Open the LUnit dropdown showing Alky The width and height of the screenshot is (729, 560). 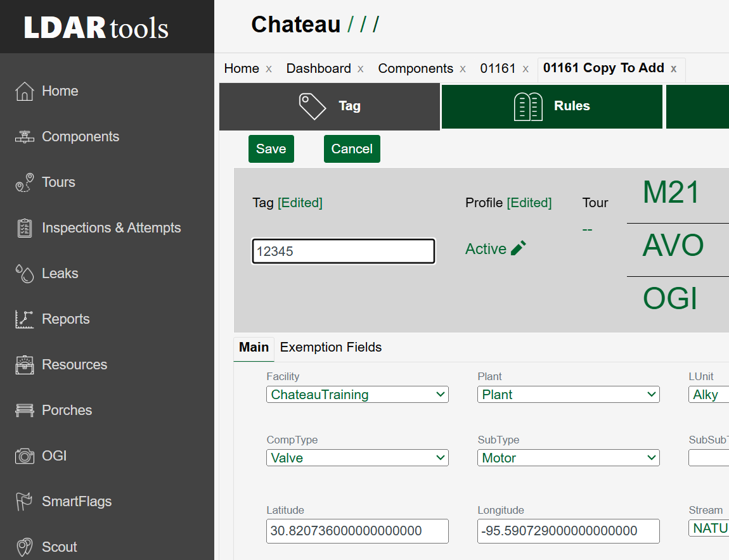pos(709,395)
